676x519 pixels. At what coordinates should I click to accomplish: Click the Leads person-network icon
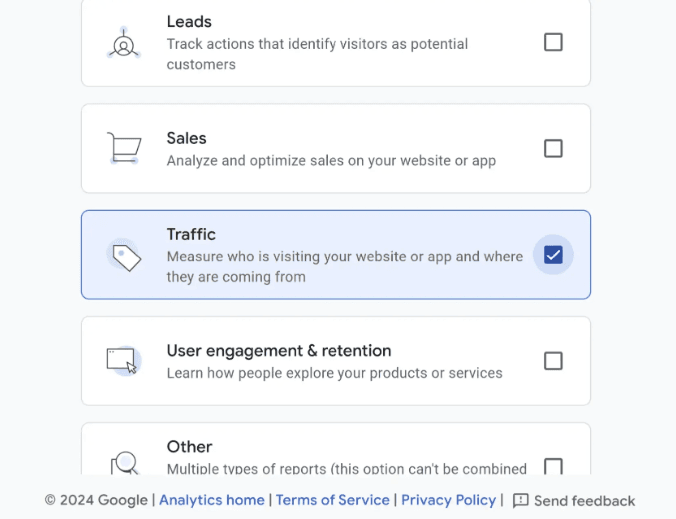(124, 43)
